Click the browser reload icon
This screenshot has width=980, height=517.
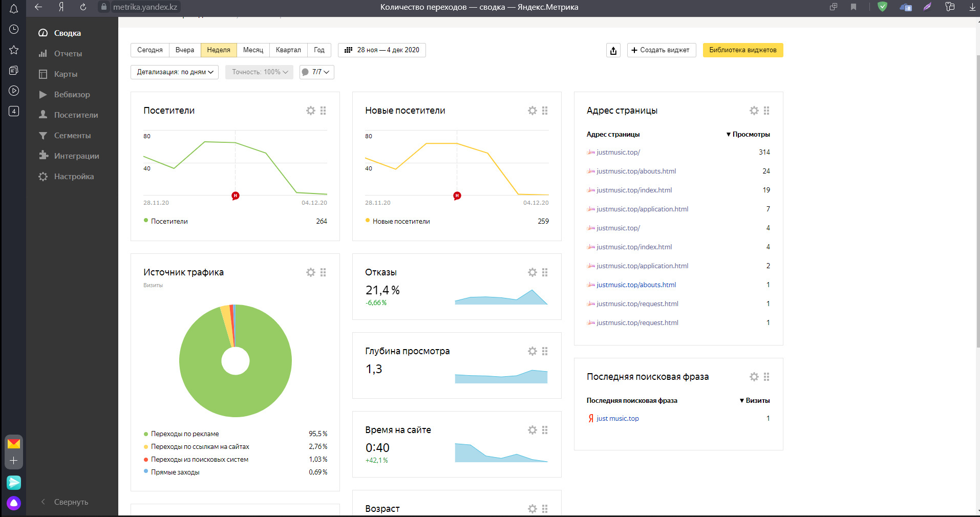pyautogui.click(x=83, y=7)
